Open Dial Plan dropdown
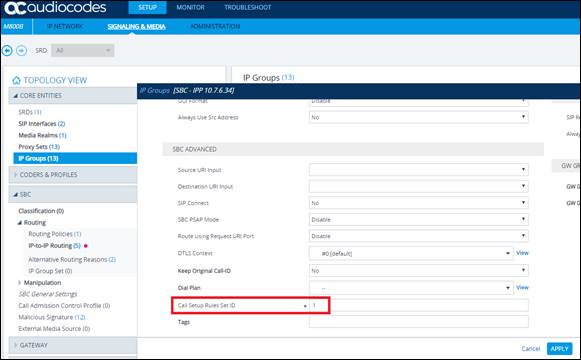 pos(411,288)
